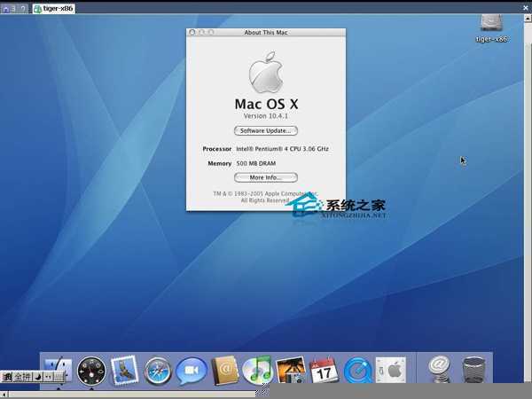The height and width of the screenshot is (399, 532).
Task: Click the @ spring website shortcut in Dock
Action: (x=440, y=369)
